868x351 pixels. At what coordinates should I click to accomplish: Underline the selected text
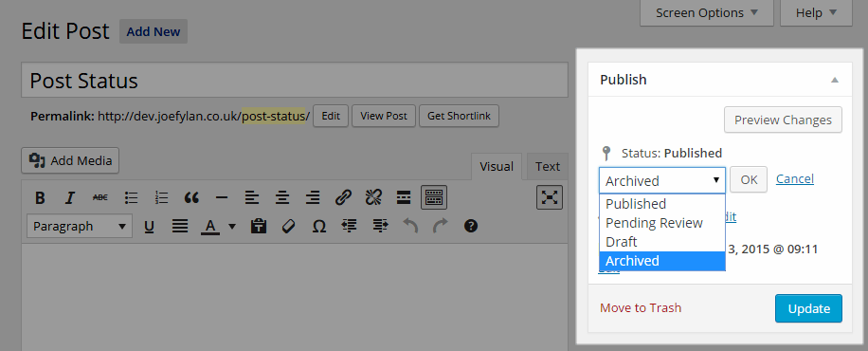click(x=149, y=226)
